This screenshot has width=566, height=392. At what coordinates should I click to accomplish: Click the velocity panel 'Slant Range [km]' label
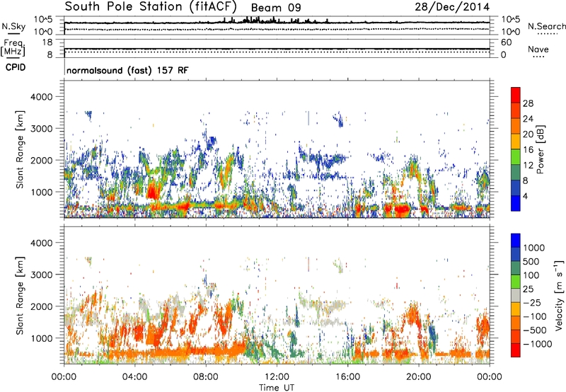pyautogui.click(x=20, y=295)
